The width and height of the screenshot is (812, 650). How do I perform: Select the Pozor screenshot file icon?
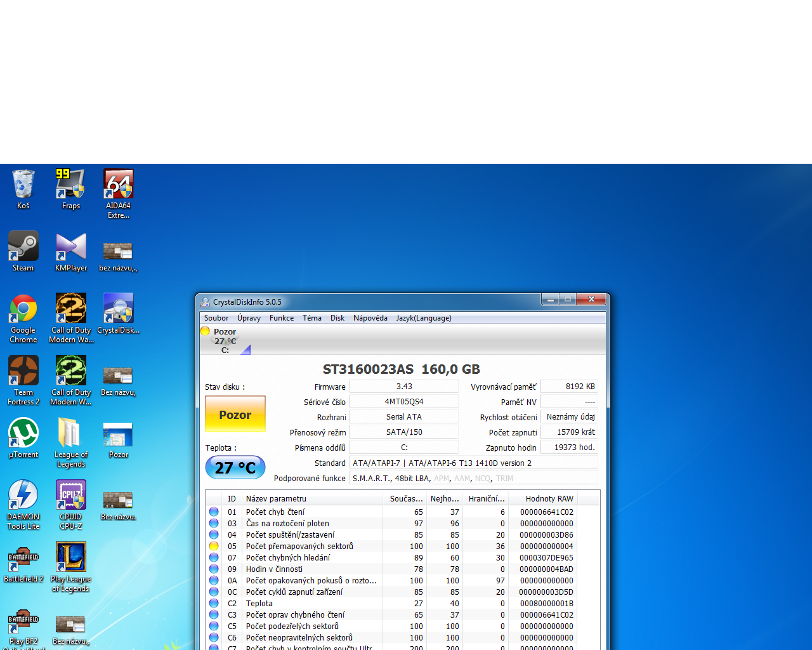click(118, 440)
